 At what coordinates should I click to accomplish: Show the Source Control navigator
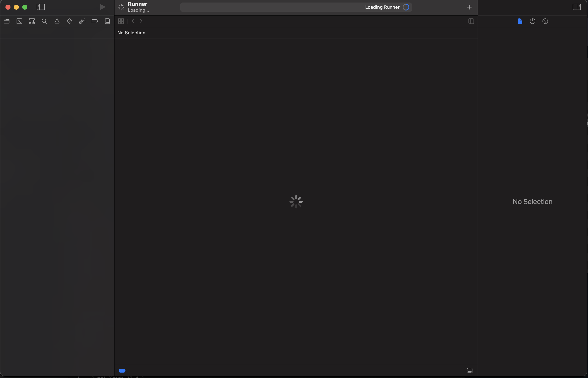point(19,21)
